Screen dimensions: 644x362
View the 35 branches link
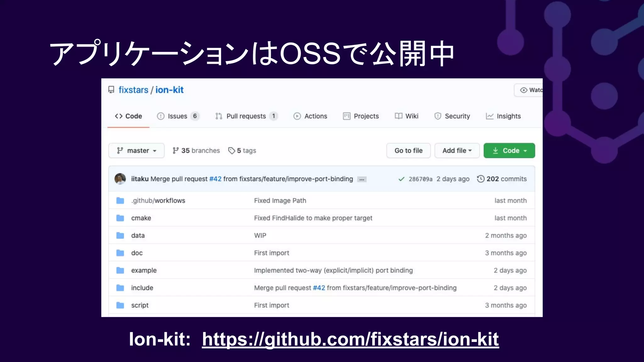coord(196,151)
